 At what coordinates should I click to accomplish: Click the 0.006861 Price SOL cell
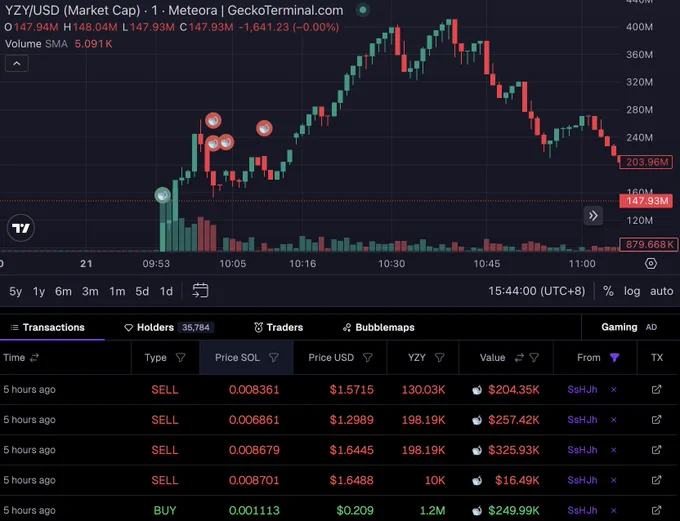[254, 419]
